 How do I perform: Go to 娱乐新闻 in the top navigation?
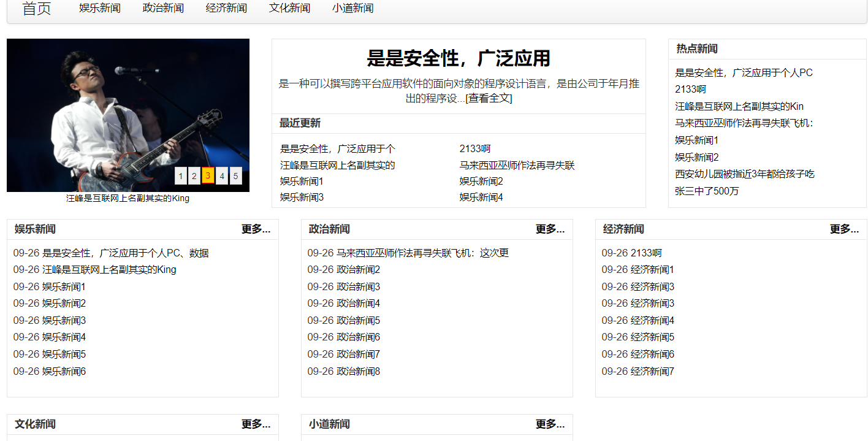[100, 9]
